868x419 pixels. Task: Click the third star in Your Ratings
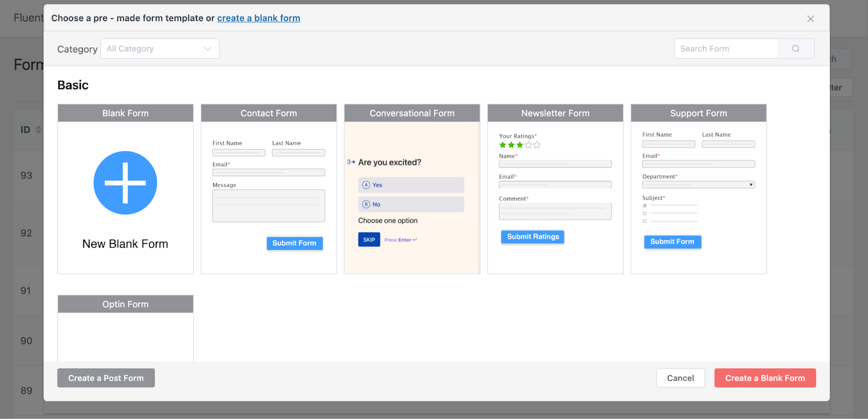coord(520,145)
